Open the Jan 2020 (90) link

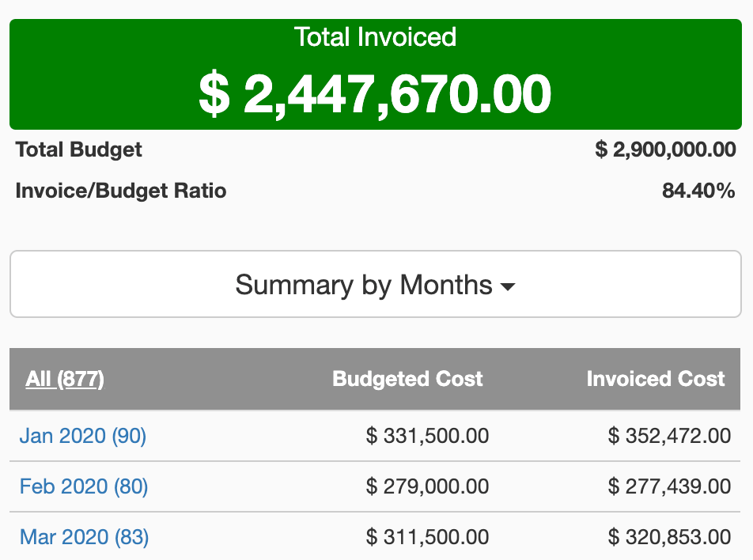click(83, 436)
